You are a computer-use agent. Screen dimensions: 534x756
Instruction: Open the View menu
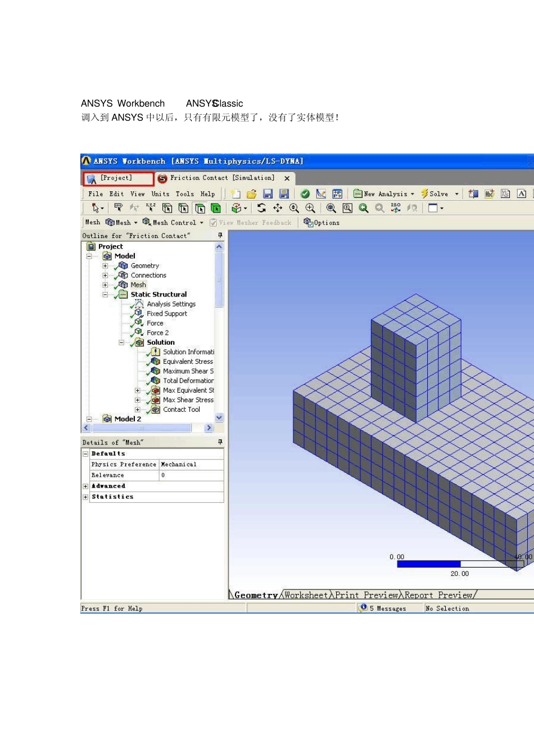click(137, 194)
